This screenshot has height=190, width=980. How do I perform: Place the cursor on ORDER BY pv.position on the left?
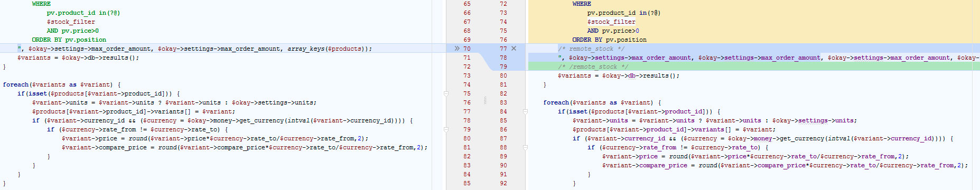point(69,40)
